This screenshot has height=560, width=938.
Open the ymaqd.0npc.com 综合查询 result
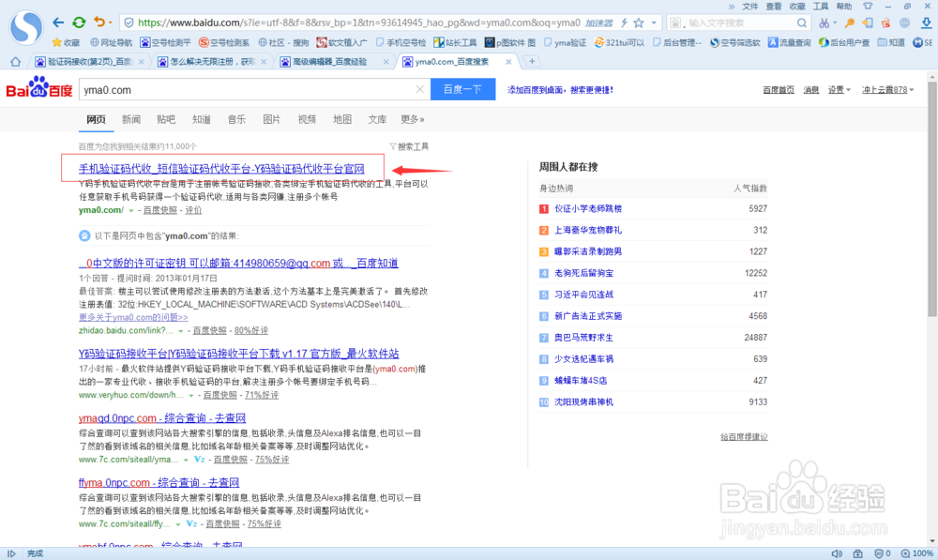(x=162, y=418)
